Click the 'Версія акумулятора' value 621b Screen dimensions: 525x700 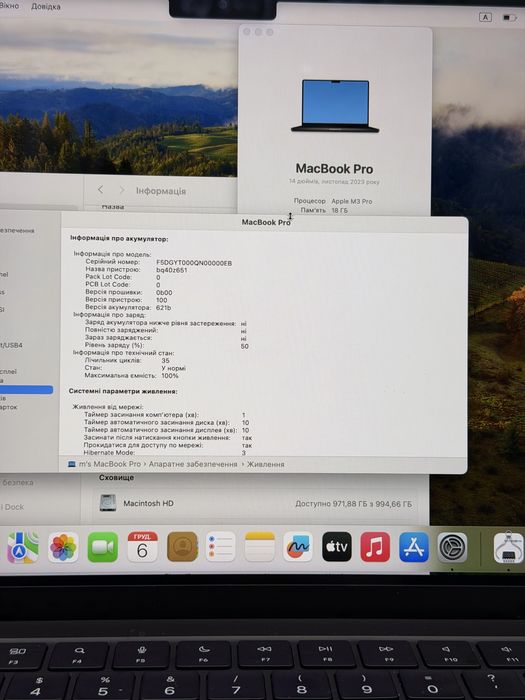(x=163, y=308)
